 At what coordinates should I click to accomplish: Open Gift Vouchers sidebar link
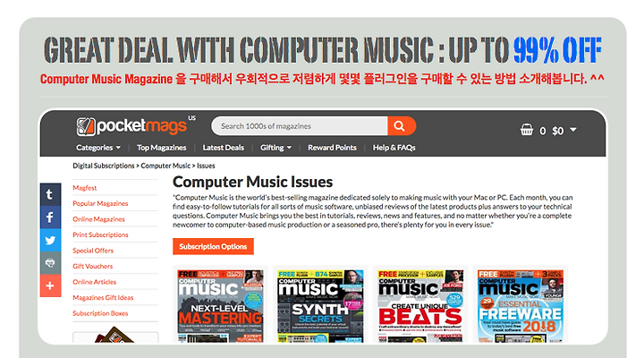92,266
